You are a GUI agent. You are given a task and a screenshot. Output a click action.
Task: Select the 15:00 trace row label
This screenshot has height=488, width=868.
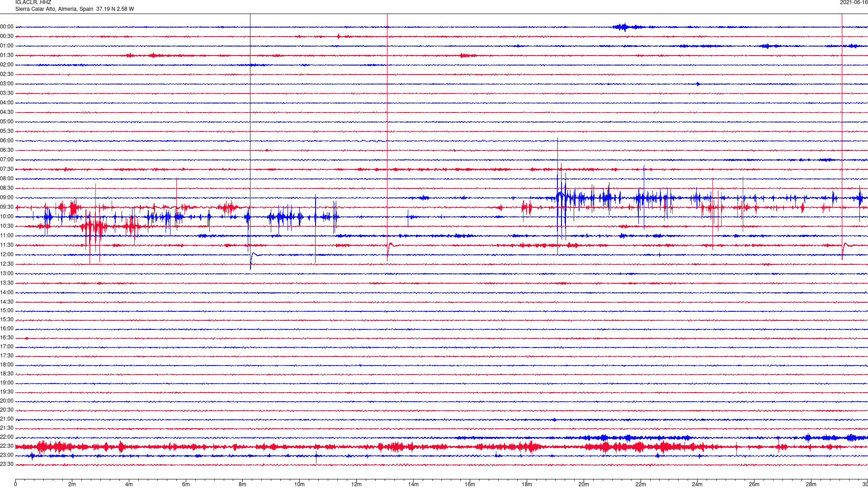7,310
